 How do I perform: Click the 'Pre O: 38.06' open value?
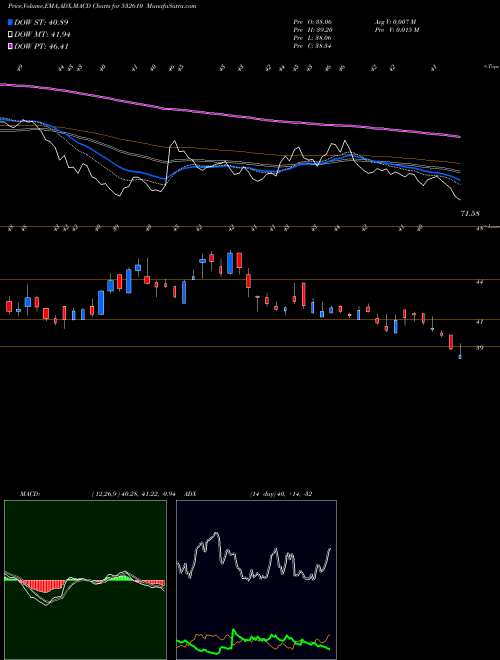point(312,22)
